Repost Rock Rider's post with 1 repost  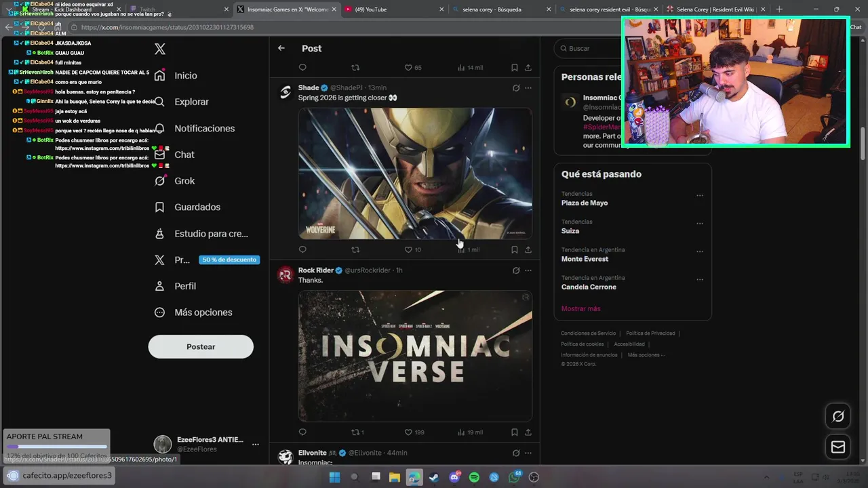[357, 432]
